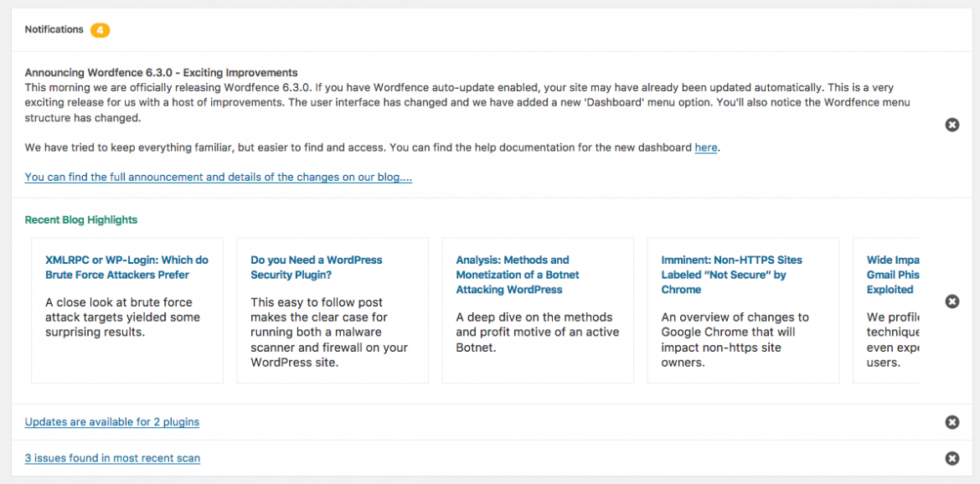Click the brute force attack card description

(119, 317)
